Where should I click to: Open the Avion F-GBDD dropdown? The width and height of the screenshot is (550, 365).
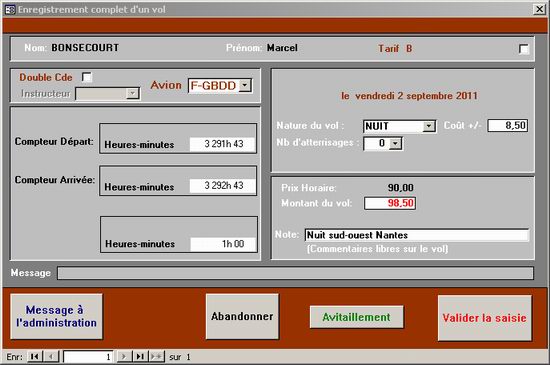(245, 85)
